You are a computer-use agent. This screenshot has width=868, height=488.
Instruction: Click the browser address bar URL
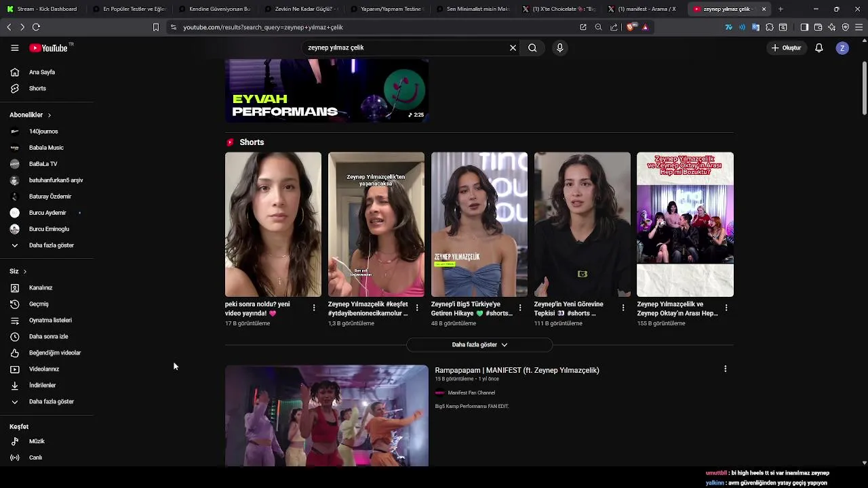263,27
